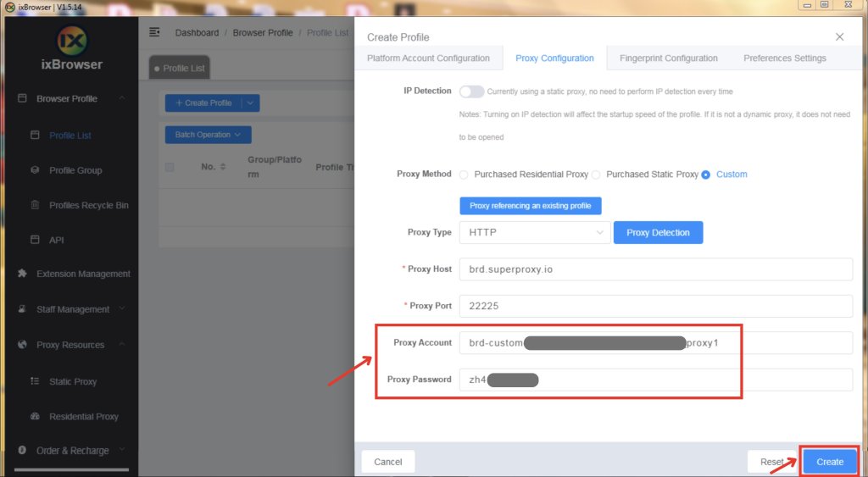
Task: Click into the Proxy Host input field
Action: (x=654, y=269)
